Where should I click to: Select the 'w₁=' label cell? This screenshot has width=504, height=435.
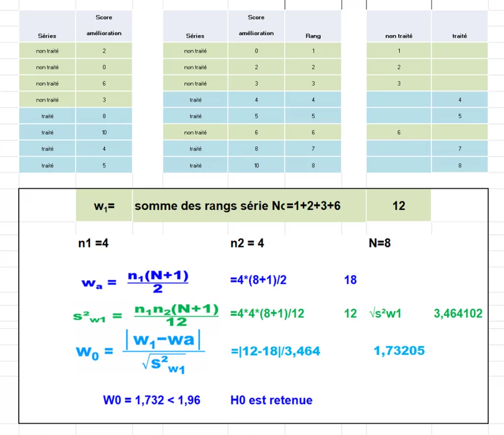point(104,205)
